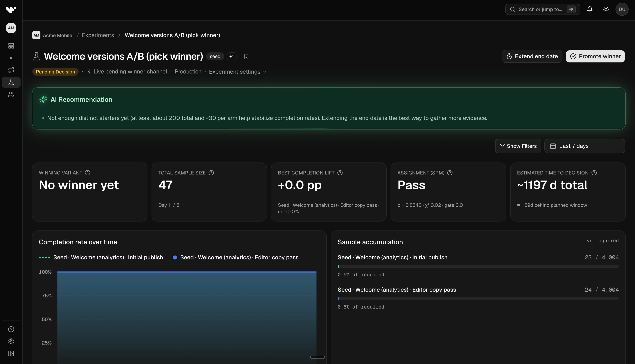Viewport: 635px width, 364px height.
Task: Click the 'Completion rate over time' heading
Action: click(78, 242)
